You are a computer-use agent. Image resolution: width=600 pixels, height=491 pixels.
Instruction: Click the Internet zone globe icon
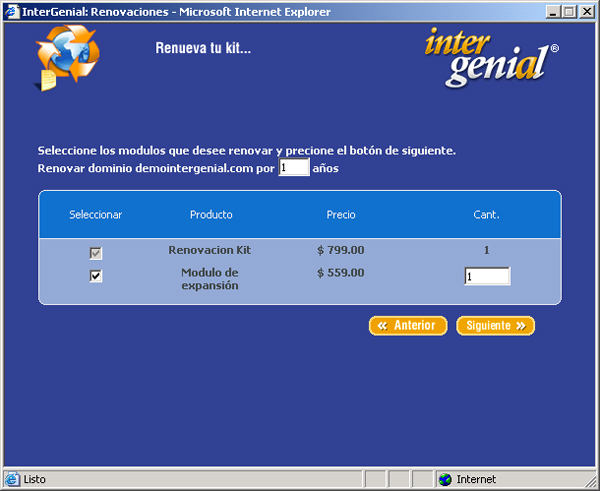445,479
